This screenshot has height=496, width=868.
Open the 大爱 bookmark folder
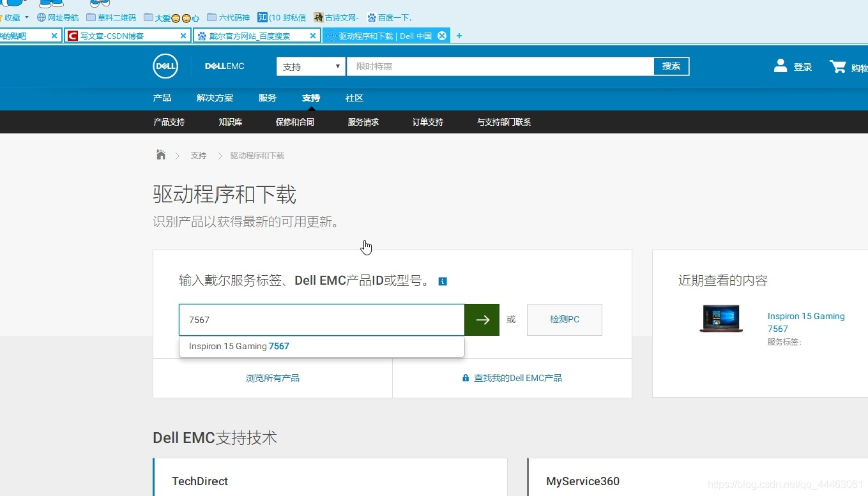[171, 18]
